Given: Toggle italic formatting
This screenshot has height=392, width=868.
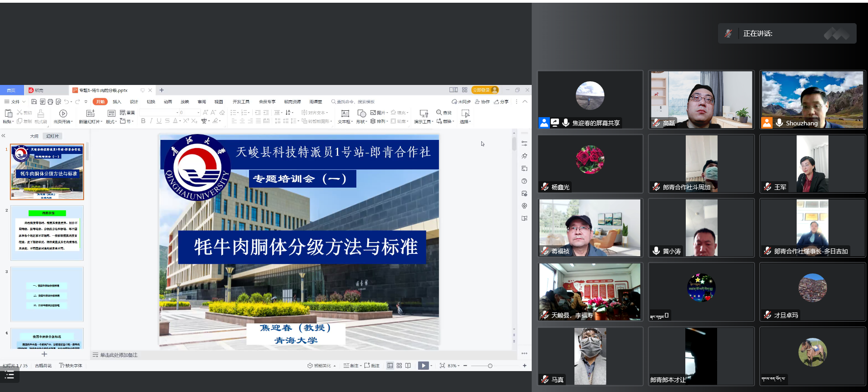Looking at the screenshot, I should (x=151, y=121).
